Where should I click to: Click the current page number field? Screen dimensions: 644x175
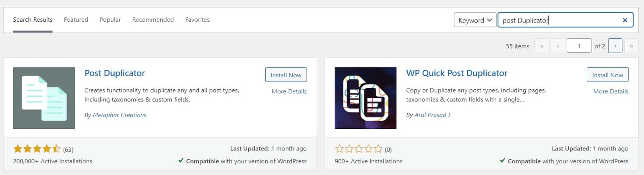[x=579, y=46]
